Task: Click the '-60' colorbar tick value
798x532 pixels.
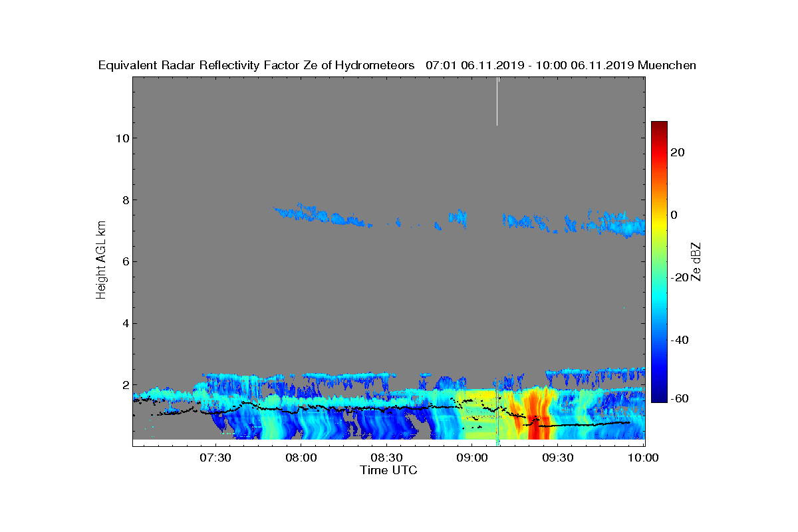Action: pyautogui.click(x=679, y=398)
